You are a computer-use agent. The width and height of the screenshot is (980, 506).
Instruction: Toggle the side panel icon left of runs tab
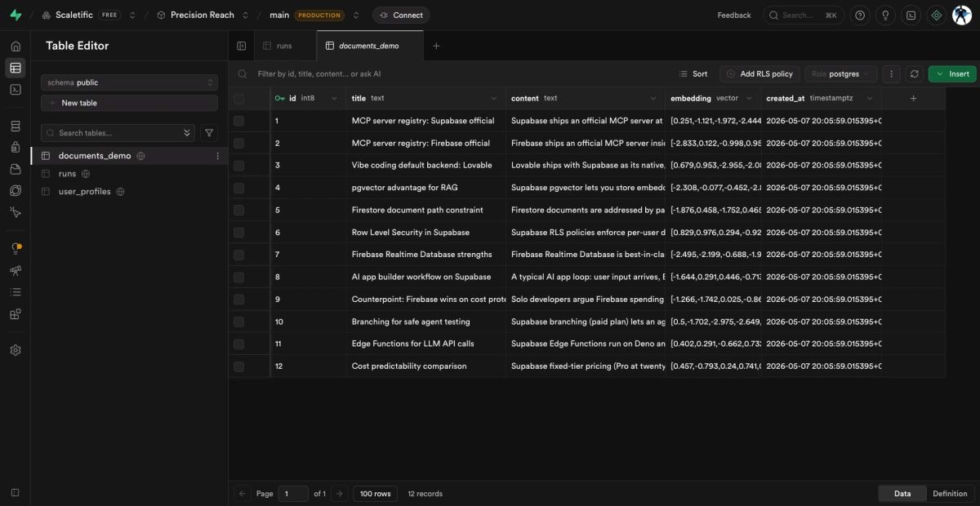pyautogui.click(x=242, y=46)
